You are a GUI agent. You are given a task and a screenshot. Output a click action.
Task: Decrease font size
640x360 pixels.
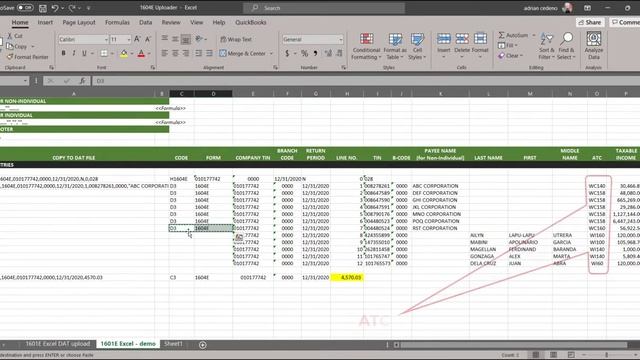tap(148, 39)
